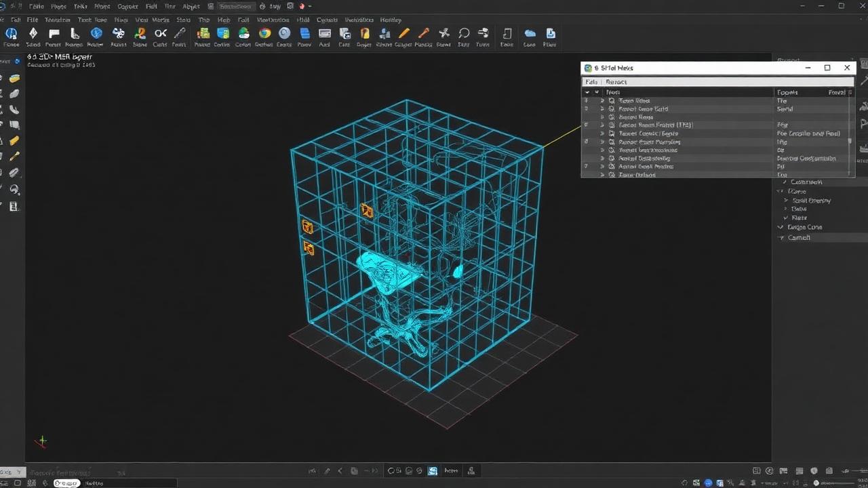Expand the 'Balve' item in right panel tree
868x488 pixels.
point(786,209)
